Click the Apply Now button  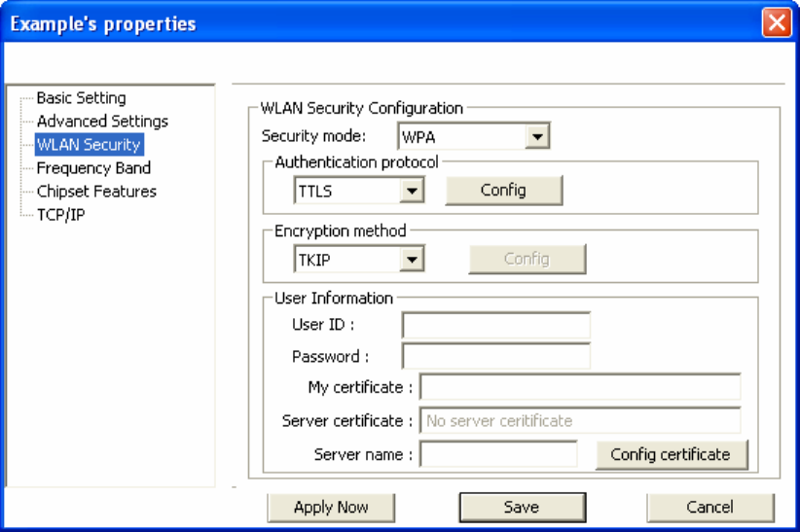331,508
